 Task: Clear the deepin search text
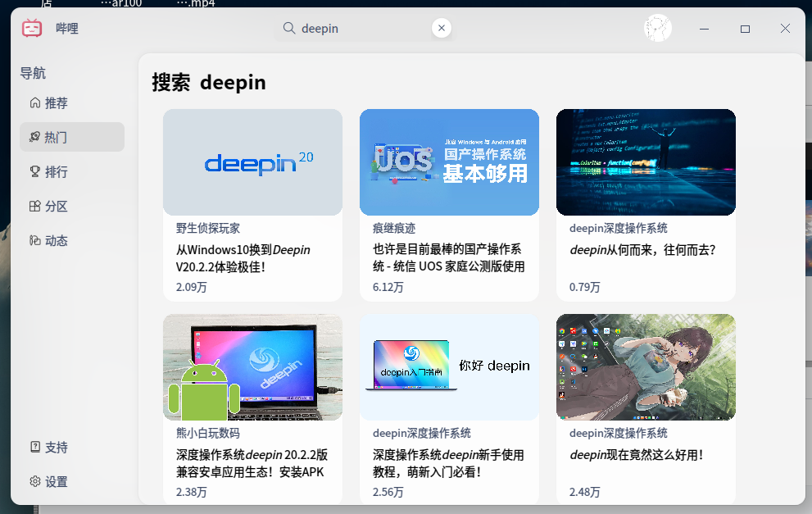(x=441, y=28)
